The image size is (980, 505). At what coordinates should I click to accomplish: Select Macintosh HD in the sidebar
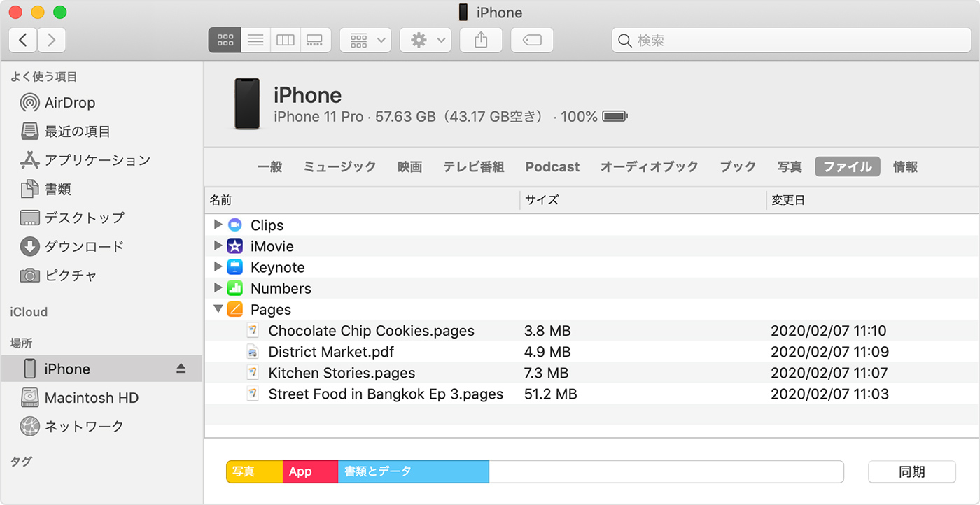pos(78,397)
